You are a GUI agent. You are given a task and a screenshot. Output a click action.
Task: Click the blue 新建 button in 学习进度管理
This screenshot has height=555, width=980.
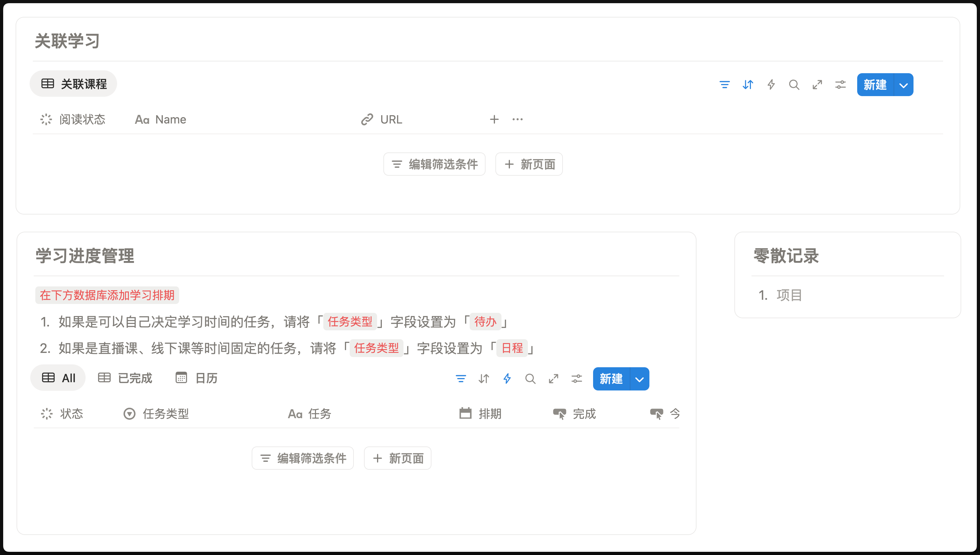pyautogui.click(x=611, y=379)
